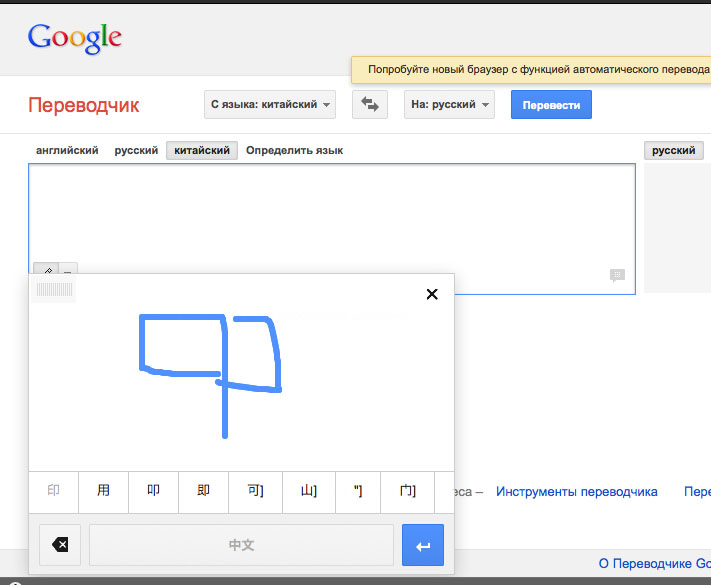Select 'русский' source language tab
711x585 pixels.
point(136,150)
